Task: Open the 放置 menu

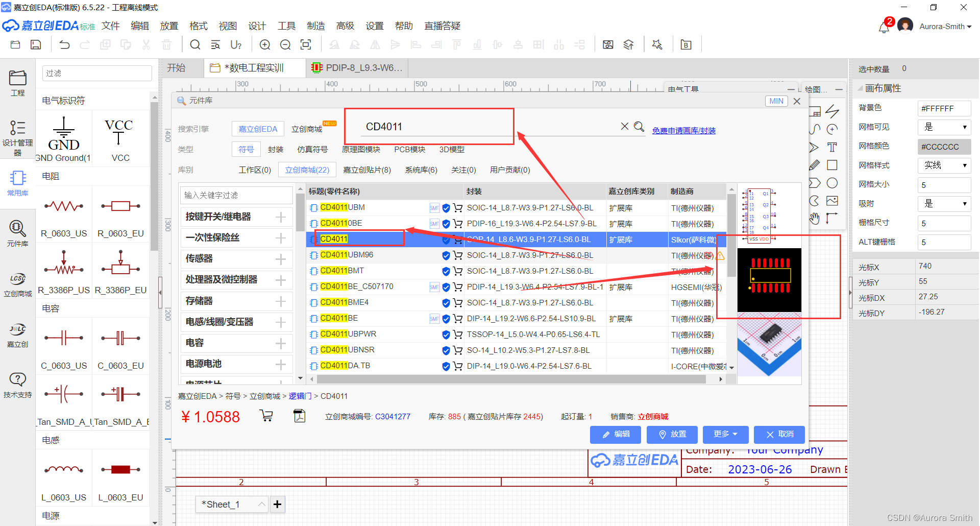Action: click(x=169, y=26)
